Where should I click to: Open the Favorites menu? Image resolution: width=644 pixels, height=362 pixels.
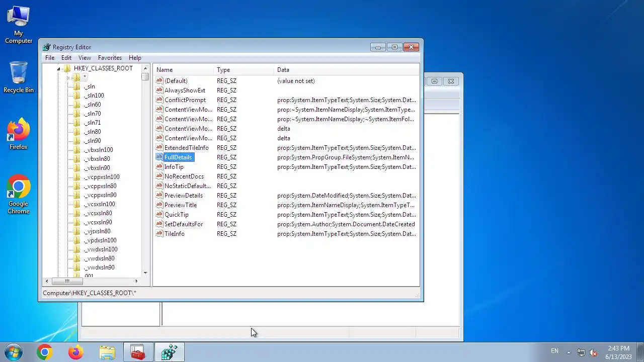[x=110, y=58]
